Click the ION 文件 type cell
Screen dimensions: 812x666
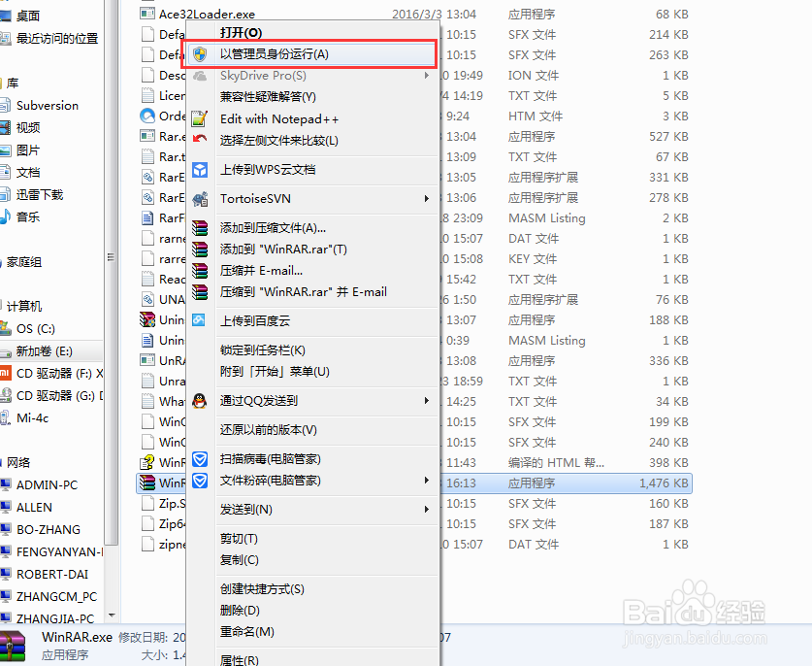click(534, 76)
